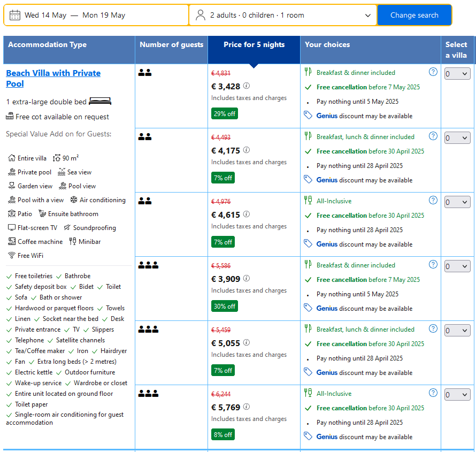
Task: Click info icon next to € 4,615 price
Action: click(247, 214)
